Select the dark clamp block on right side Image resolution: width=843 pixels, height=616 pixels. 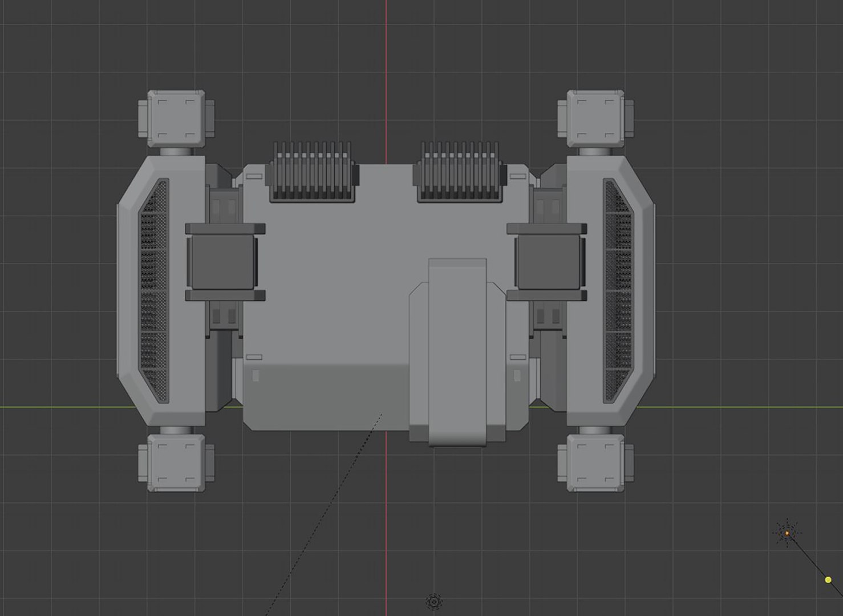point(547,262)
